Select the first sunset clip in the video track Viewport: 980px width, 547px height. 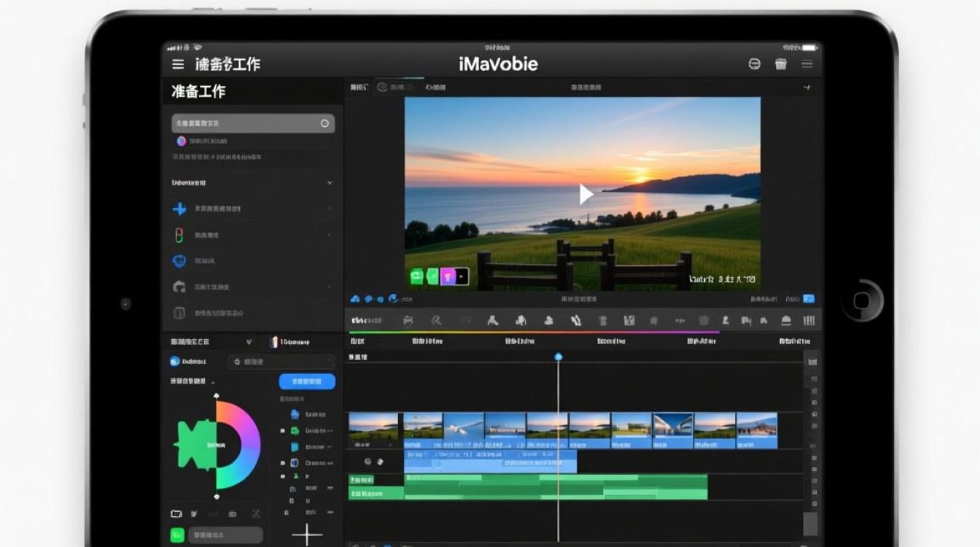[x=374, y=430]
